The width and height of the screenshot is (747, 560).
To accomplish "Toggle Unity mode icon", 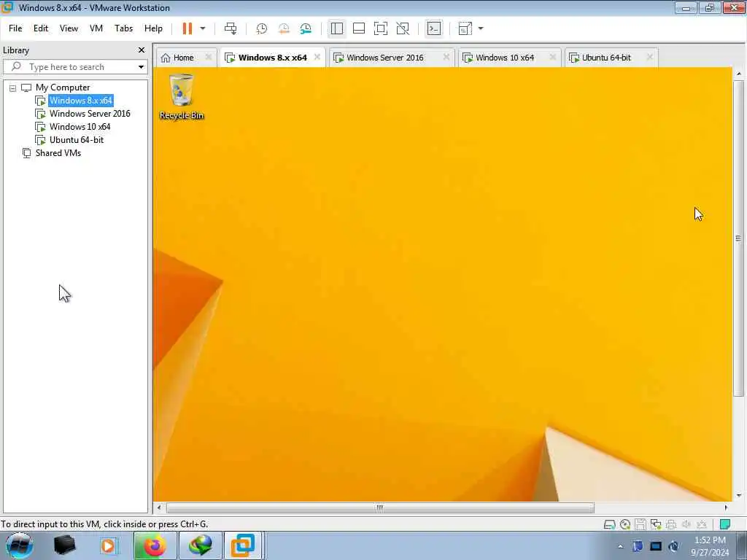I will [403, 28].
